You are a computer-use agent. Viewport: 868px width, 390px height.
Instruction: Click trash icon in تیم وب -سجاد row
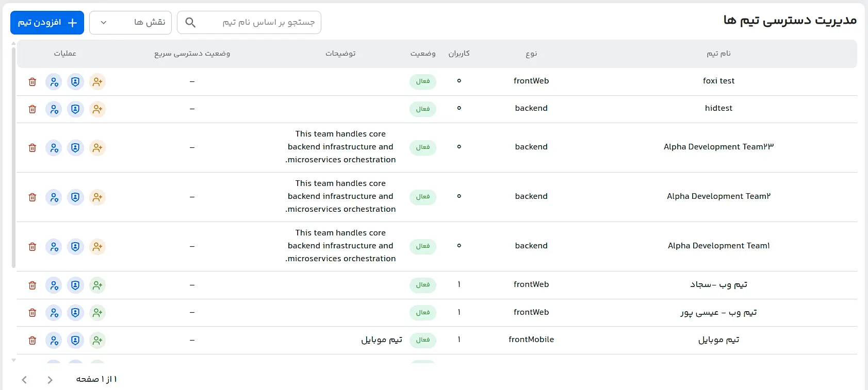(x=32, y=285)
